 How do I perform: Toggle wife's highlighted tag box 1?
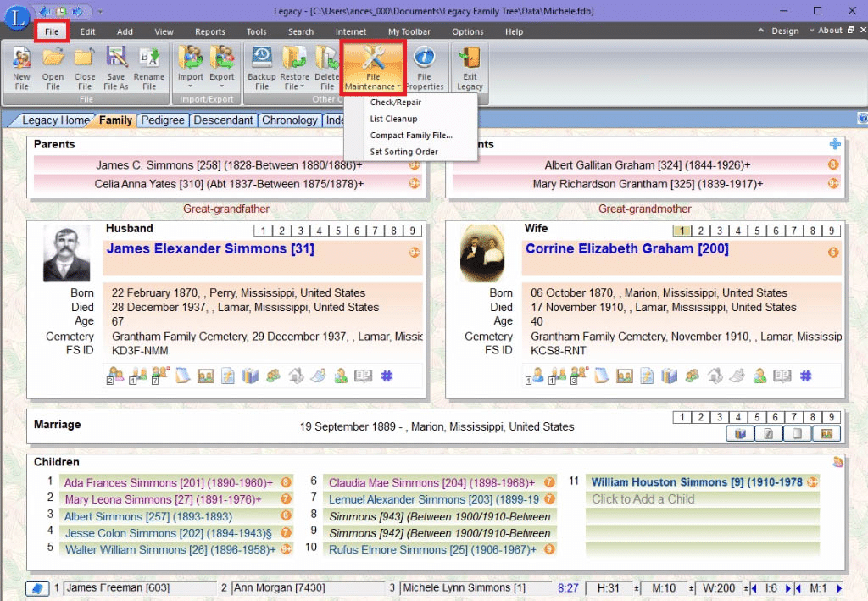click(682, 231)
